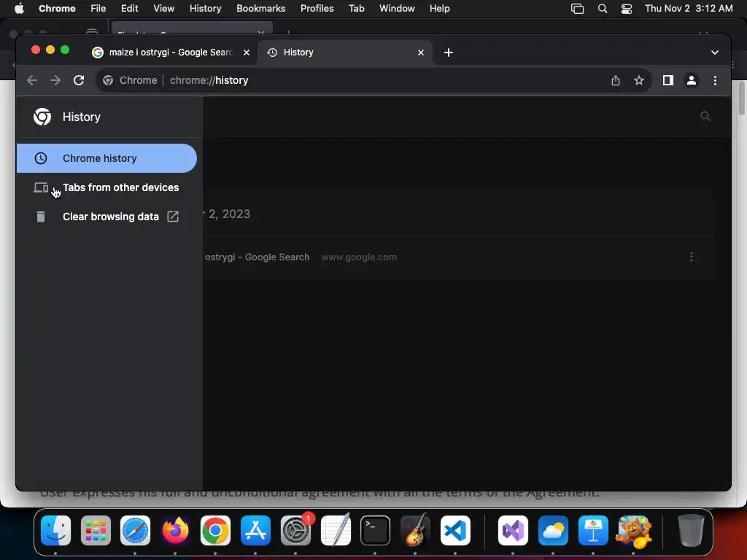Reload the history page
Screen dimensions: 747x560
[79, 80]
